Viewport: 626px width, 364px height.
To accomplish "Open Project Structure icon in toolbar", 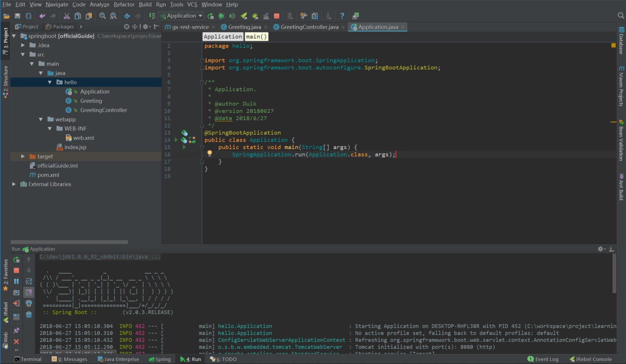I will 315,16.
